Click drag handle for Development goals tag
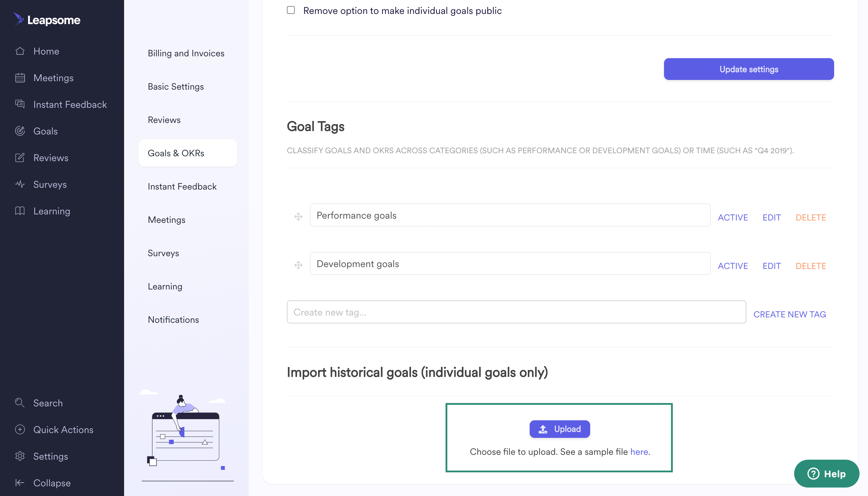 [x=298, y=265]
